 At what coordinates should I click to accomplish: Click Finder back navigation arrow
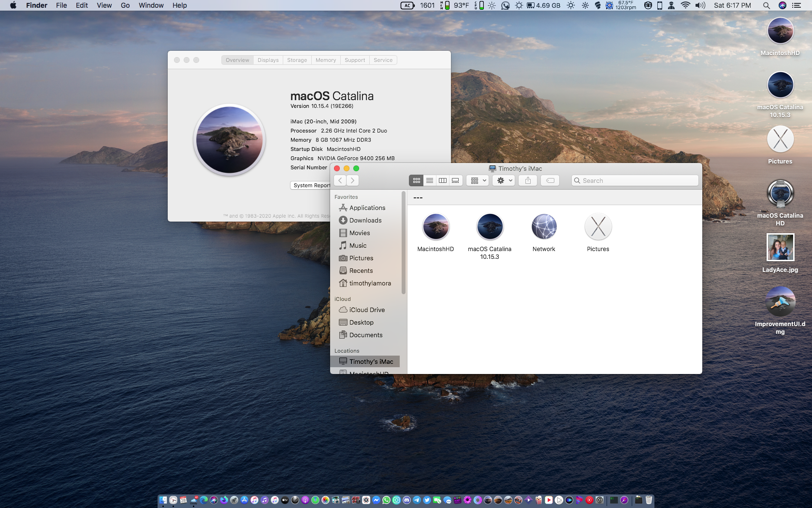coord(340,180)
